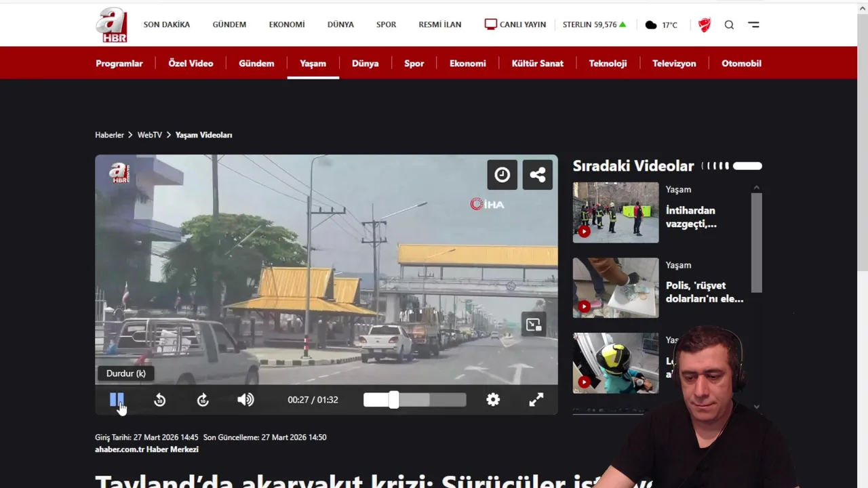Screen dimensions: 868x488
Task: Click the Sıradaki Videolar scrollbar thumb
Action: pos(757,243)
